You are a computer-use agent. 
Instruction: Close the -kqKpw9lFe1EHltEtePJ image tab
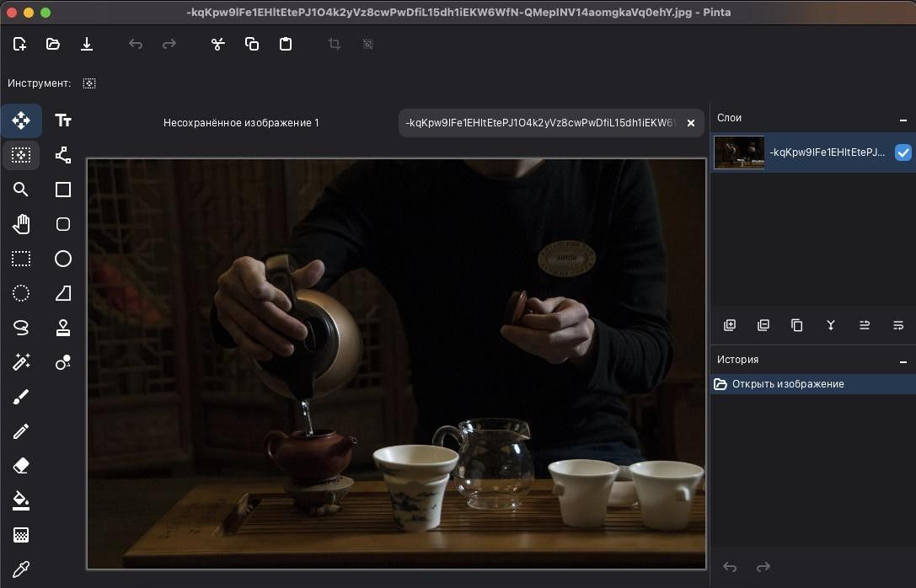[690, 123]
